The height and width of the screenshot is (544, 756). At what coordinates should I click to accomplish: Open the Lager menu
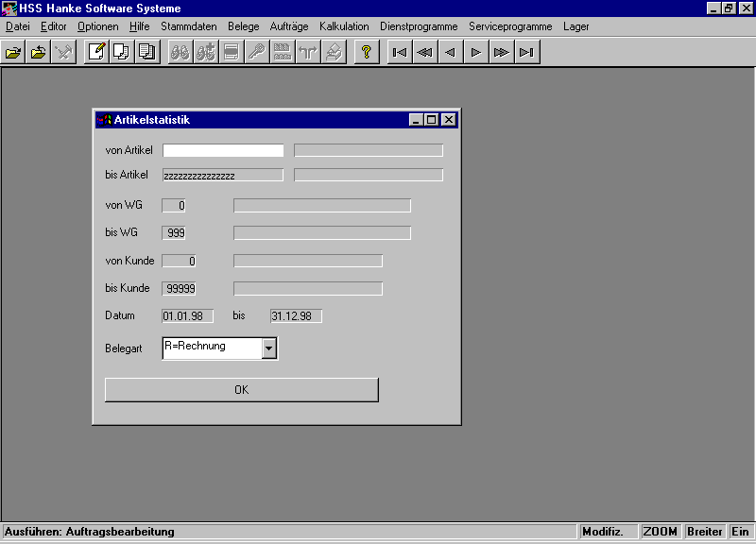(x=576, y=26)
